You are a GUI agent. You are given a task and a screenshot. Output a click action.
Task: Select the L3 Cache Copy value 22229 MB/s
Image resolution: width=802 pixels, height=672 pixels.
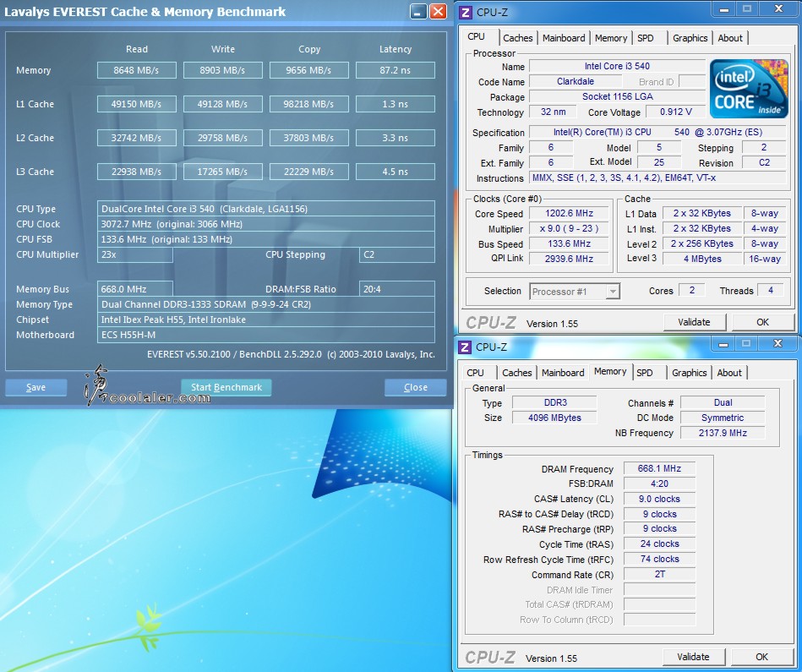tap(309, 172)
